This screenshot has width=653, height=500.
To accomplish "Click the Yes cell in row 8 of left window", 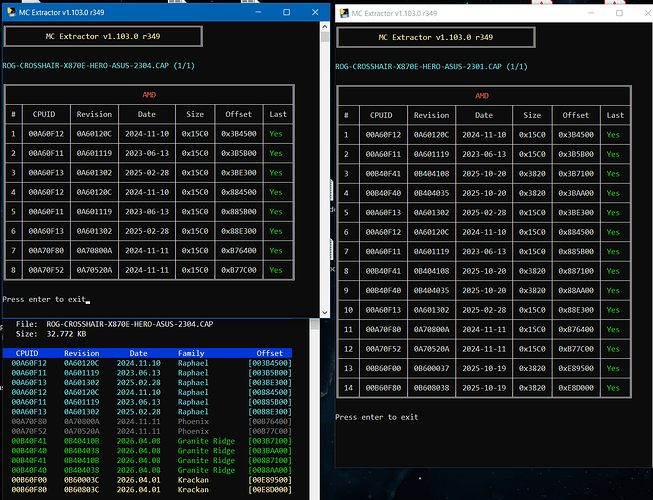I will click(x=276, y=270).
